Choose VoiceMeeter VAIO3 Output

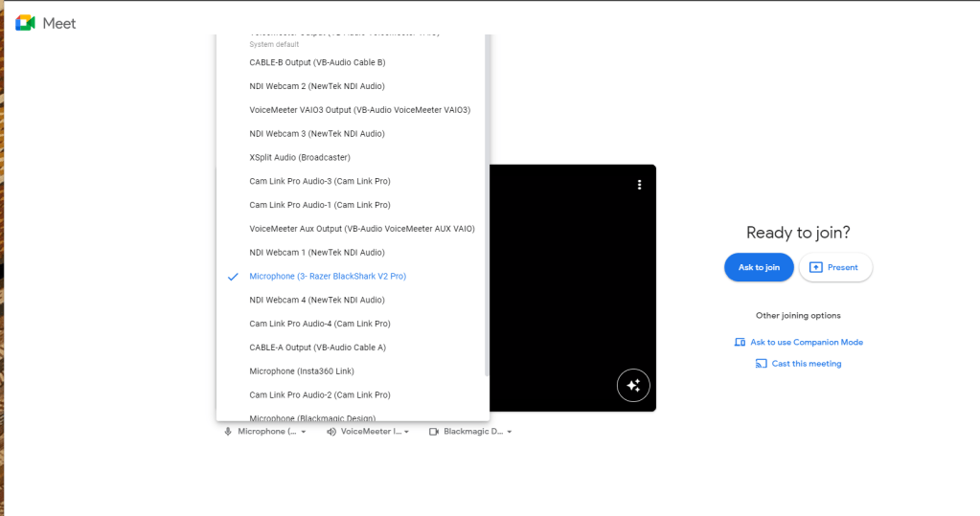353,110
